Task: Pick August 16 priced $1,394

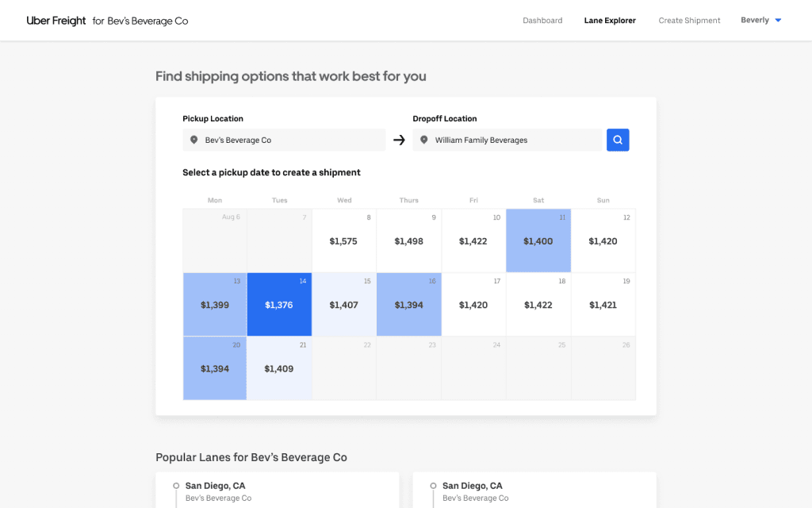Action: tap(408, 305)
